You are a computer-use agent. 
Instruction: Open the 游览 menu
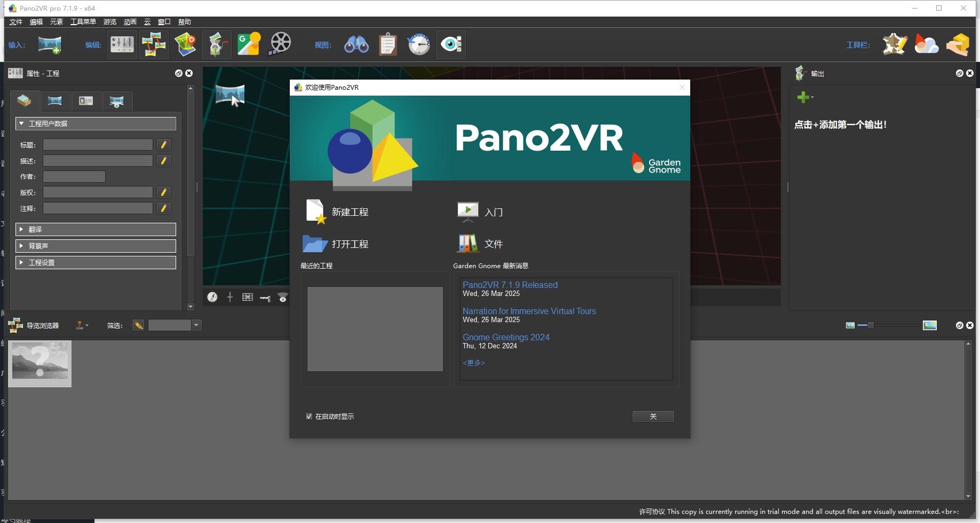[109, 22]
